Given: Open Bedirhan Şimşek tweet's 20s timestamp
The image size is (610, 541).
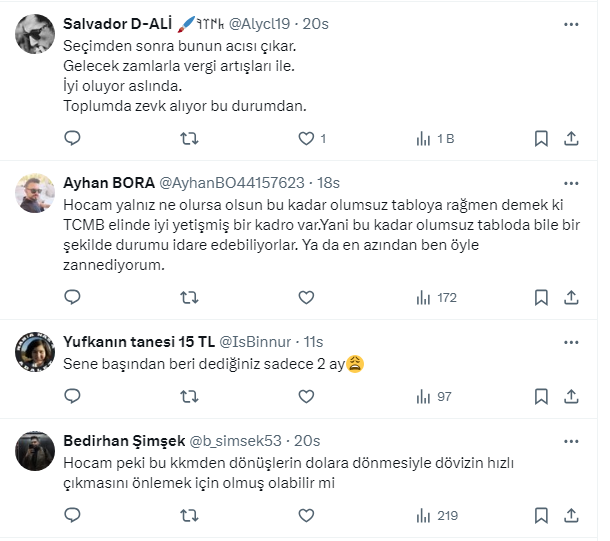Looking at the screenshot, I should [x=308, y=441].
